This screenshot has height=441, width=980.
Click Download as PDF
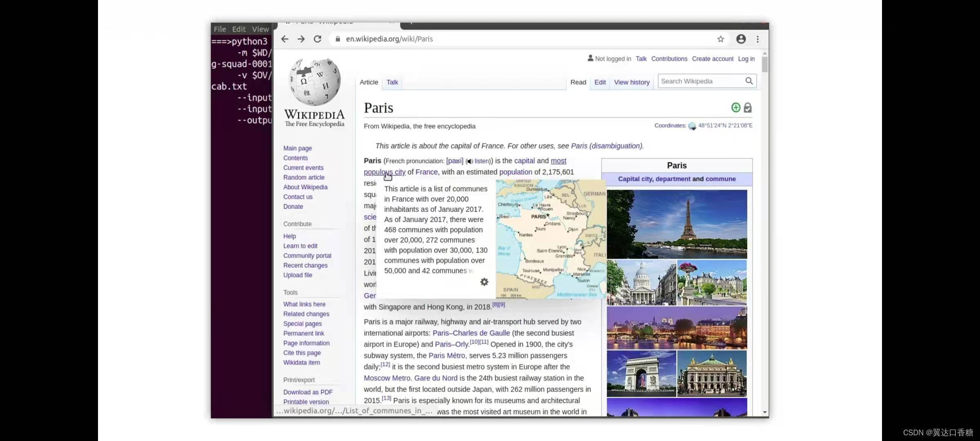coord(308,392)
